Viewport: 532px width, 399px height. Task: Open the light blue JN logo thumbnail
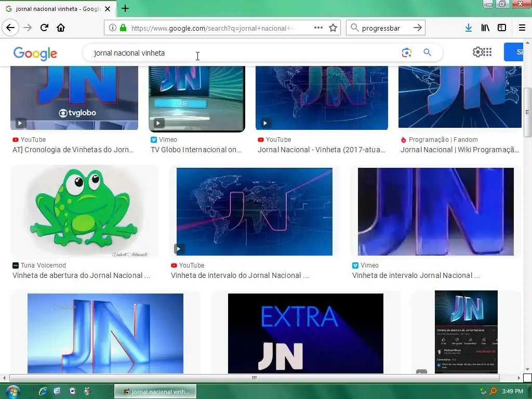tap(105, 334)
